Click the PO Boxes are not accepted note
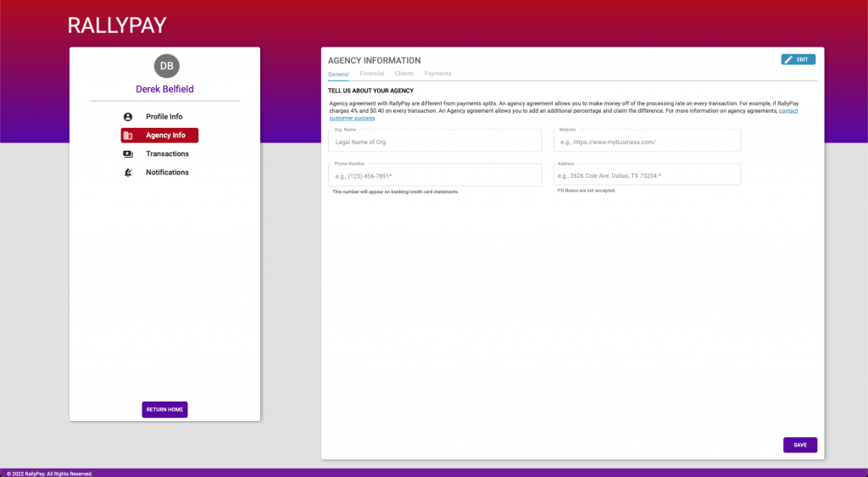Screen dimensions: 868x477 coord(587,191)
